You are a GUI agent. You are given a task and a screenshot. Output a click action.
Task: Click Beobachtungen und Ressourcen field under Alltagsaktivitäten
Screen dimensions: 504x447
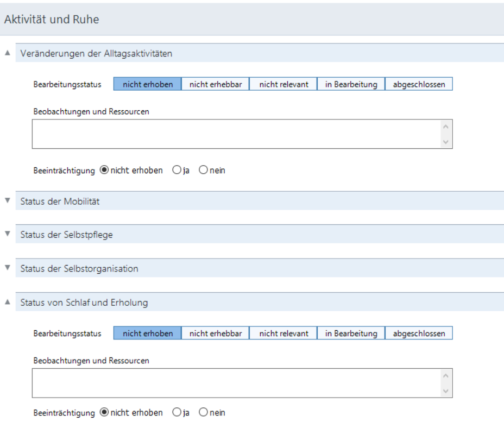(x=237, y=134)
